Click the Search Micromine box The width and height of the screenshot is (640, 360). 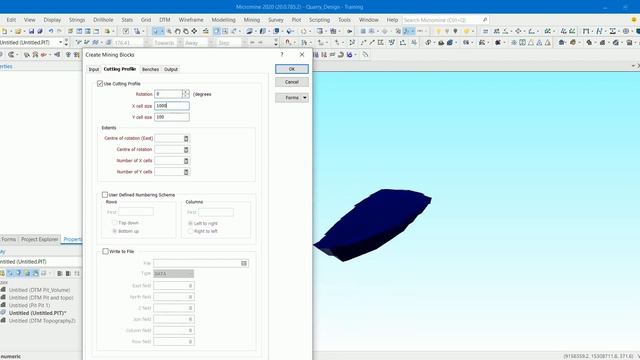point(442,20)
